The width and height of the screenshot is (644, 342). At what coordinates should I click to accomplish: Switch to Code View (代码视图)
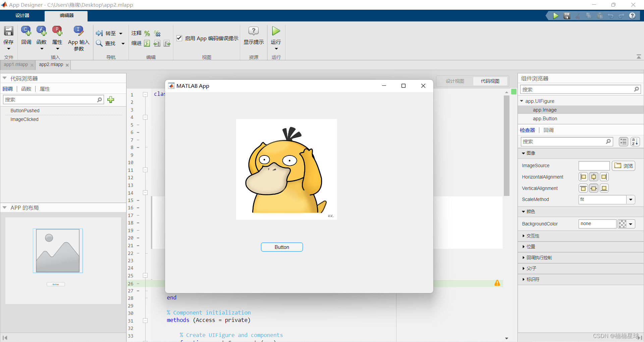point(490,81)
